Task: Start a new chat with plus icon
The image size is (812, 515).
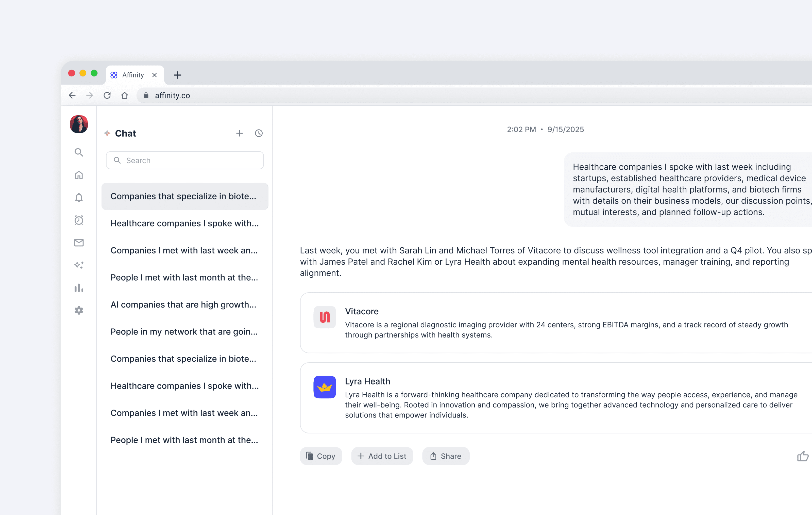Action: (240, 133)
